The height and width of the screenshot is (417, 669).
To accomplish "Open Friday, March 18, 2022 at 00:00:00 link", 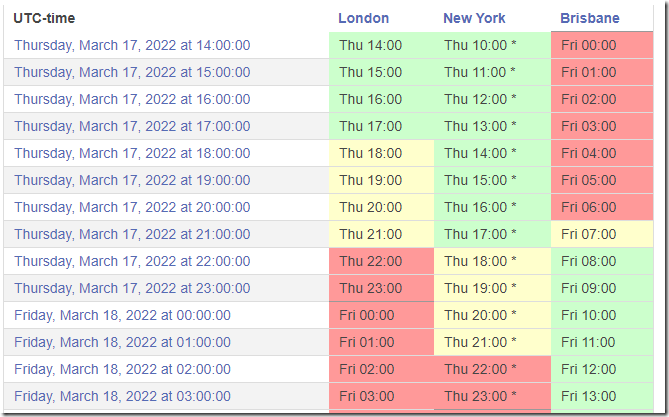I will tap(122, 315).
